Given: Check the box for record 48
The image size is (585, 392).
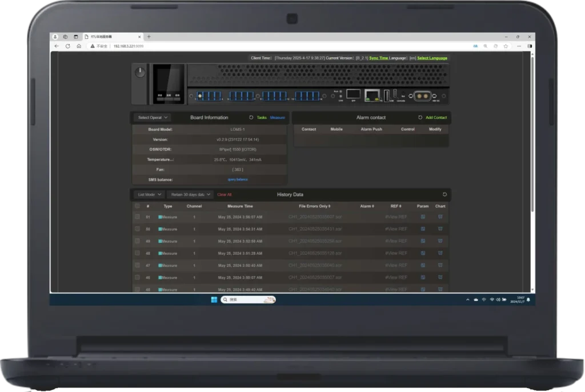Looking at the screenshot, I should coord(137,253).
